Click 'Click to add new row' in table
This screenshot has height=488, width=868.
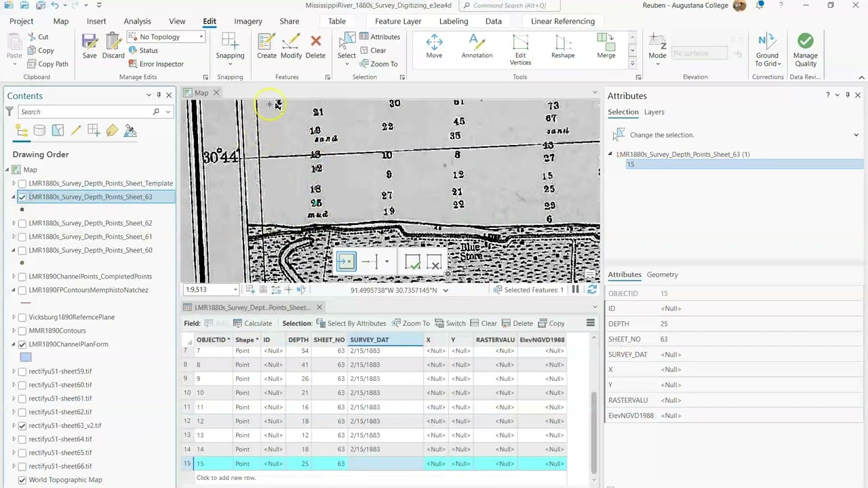tap(226, 478)
